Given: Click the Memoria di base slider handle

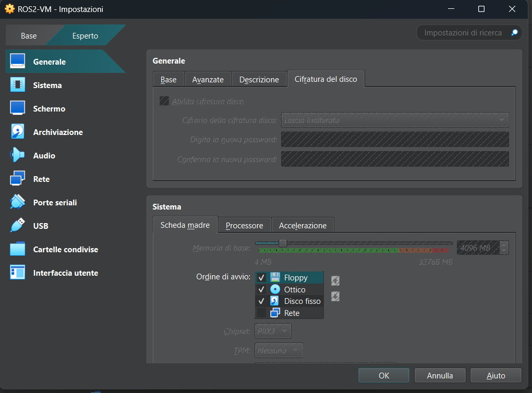Looking at the screenshot, I should point(283,243).
